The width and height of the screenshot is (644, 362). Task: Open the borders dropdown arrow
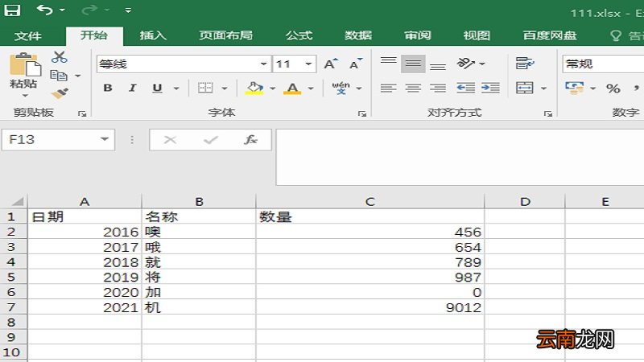[225, 88]
